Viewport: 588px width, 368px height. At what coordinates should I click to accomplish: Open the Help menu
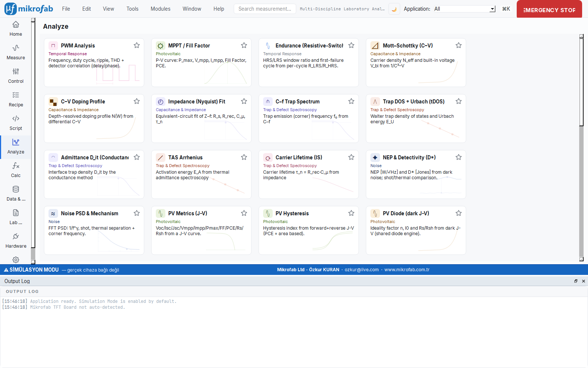219,9
